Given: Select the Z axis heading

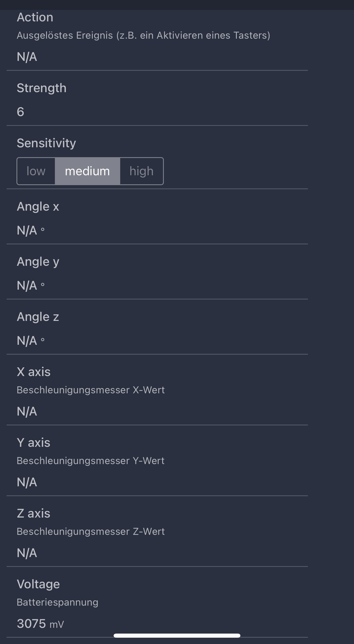Looking at the screenshot, I should [x=33, y=513].
